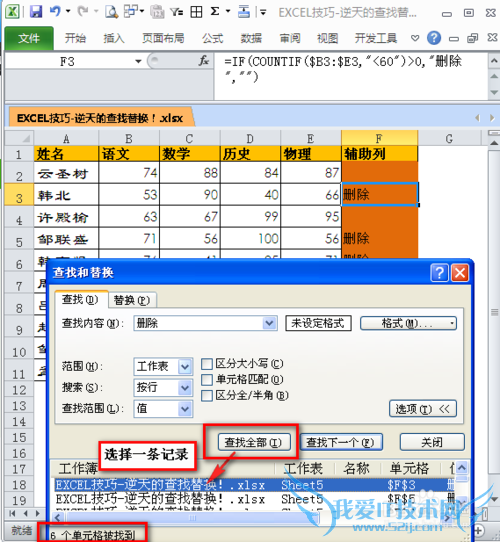This screenshot has height=542, width=500.
Task: Click the AutoSum sigma icon
Action: tap(215, 12)
